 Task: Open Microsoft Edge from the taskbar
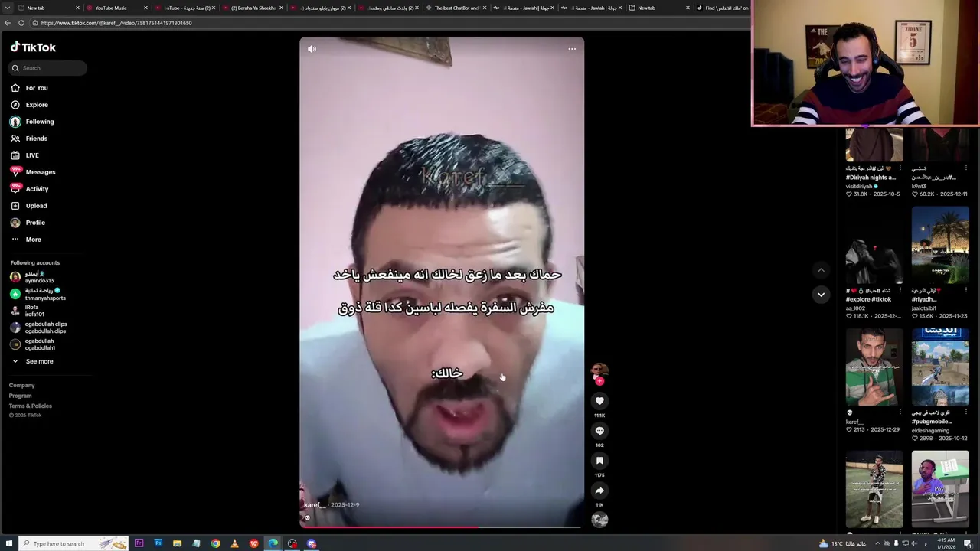coord(273,543)
